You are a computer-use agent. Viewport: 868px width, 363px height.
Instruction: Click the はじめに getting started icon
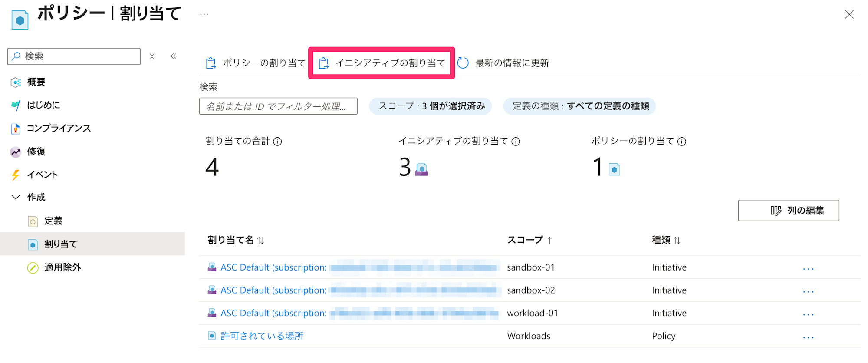(16, 106)
